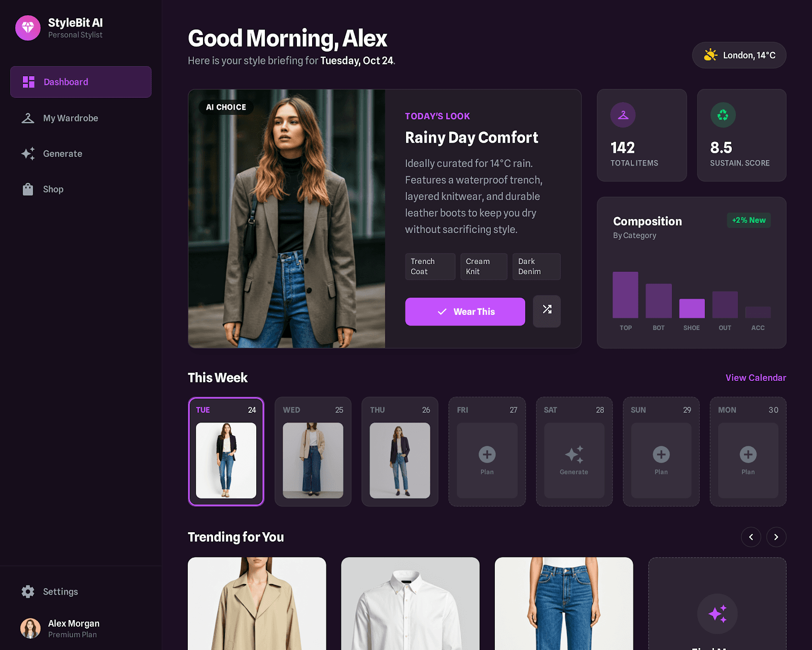Click the shuffle outfit icon button

pos(547,311)
